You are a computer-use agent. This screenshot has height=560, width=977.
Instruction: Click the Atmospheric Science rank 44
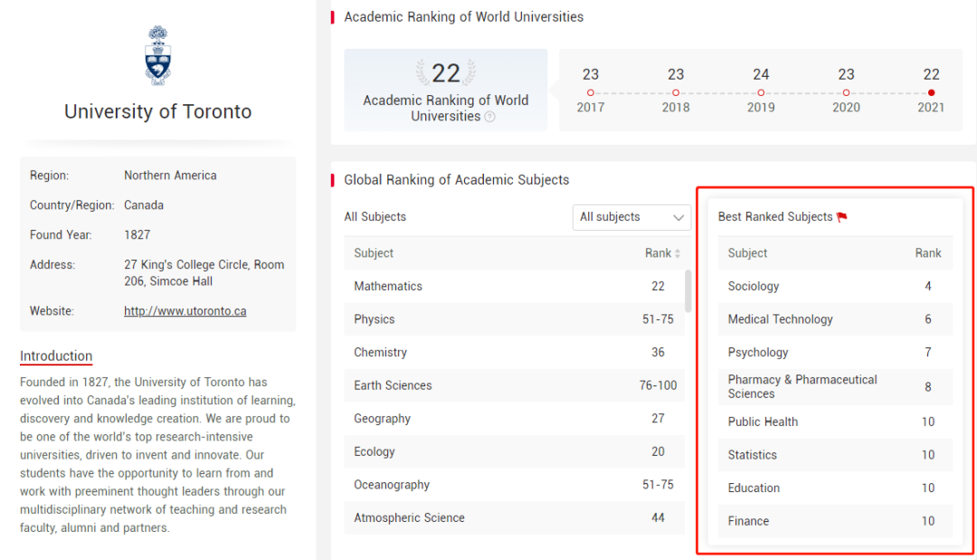[658, 517]
